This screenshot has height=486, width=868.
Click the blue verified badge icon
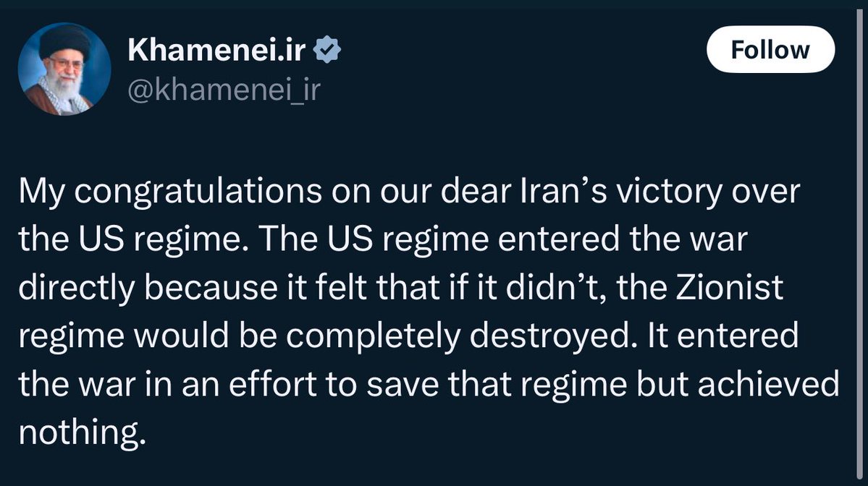pos(327,50)
